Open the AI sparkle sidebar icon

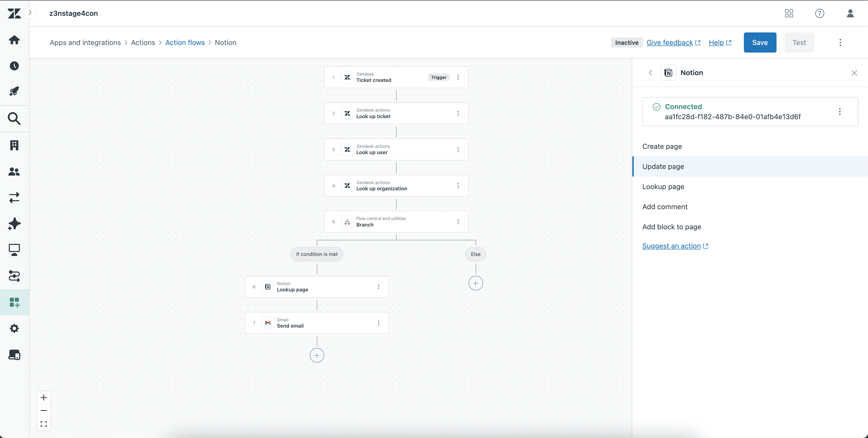click(14, 224)
